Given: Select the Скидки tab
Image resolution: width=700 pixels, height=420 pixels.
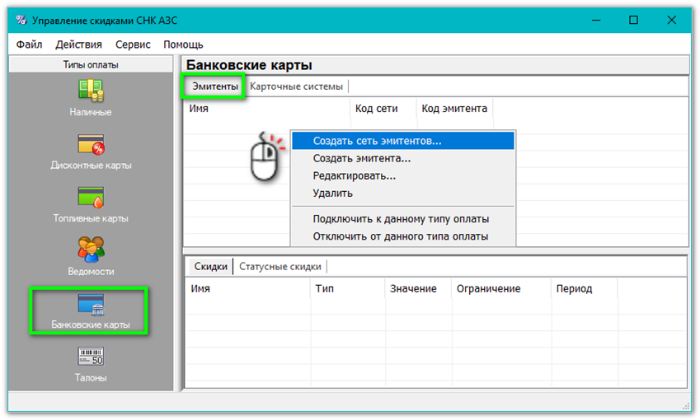Looking at the screenshot, I should 210,267.
